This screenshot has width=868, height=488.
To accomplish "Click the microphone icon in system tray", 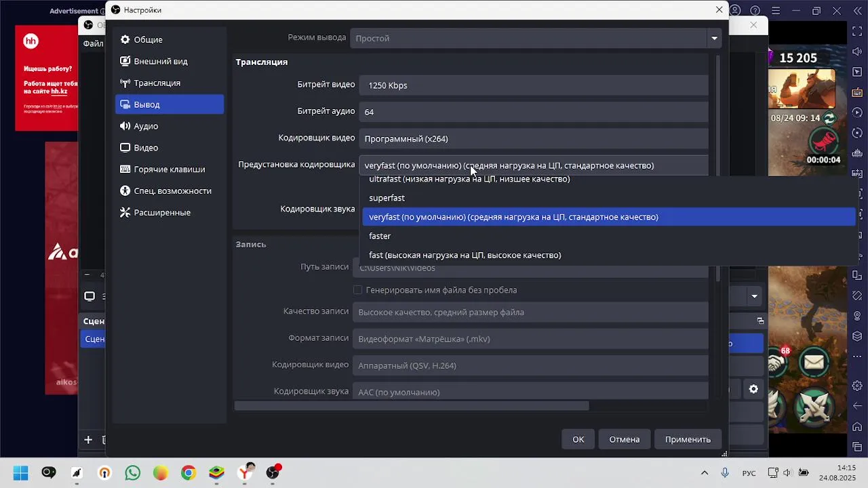I will tap(726, 473).
